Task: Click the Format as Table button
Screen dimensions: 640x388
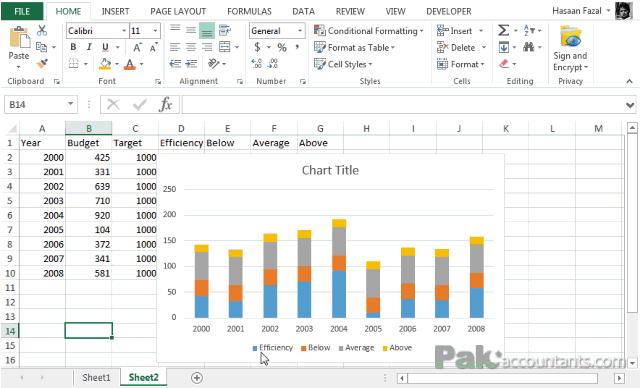Action: point(354,47)
